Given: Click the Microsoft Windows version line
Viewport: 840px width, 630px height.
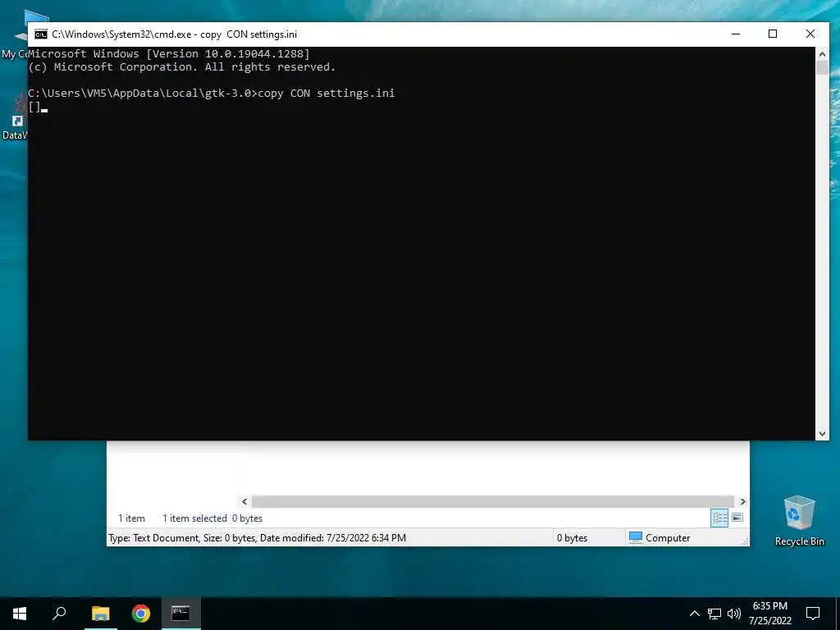Looking at the screenshot, I should coord(169,53).
